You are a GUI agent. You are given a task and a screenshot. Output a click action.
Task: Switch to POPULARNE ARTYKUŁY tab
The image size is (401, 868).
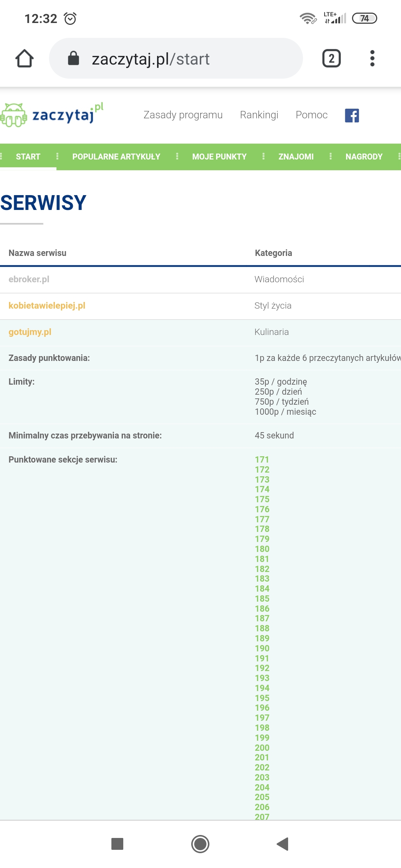coord(116,157)
